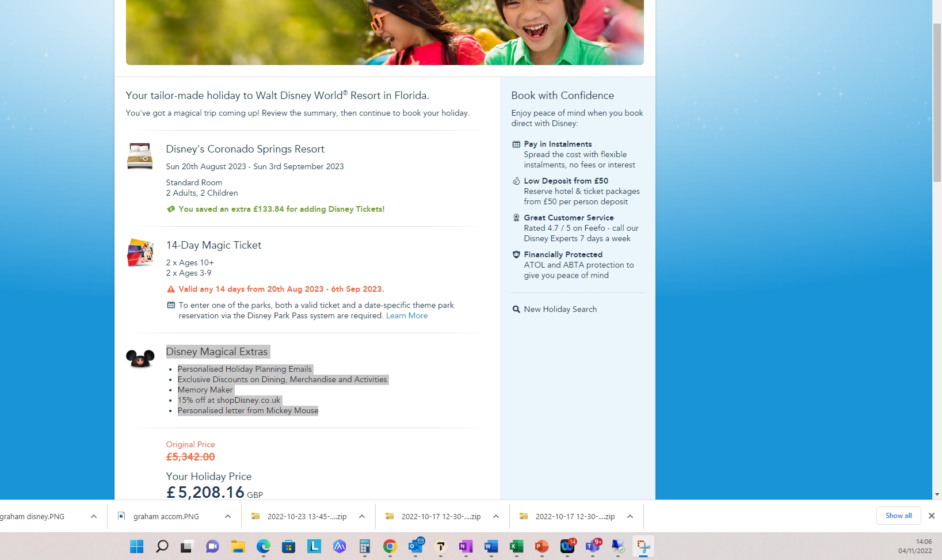Open Microsoft Teams from the taskbar
Screen dimensions: 942x560
pyautogui.click(x=592, y=546)
